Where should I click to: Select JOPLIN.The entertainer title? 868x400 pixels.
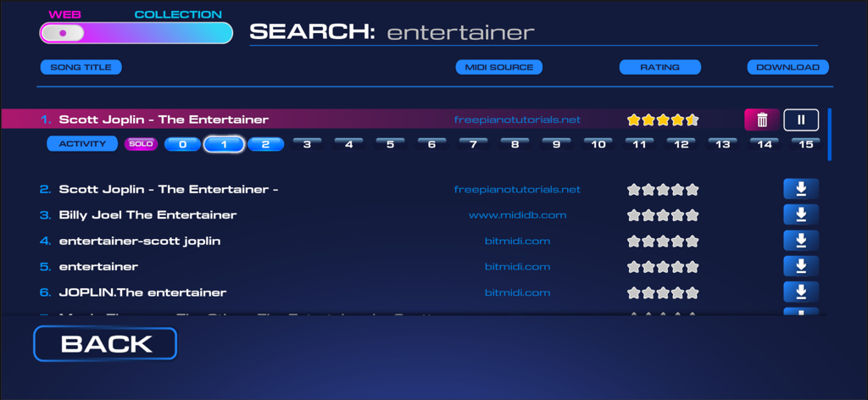tap(142, 292)
